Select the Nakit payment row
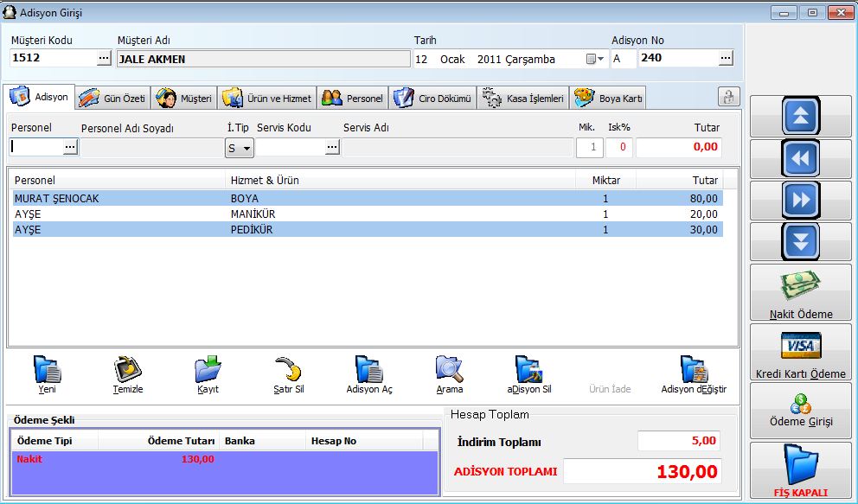 tap(225, 459)
